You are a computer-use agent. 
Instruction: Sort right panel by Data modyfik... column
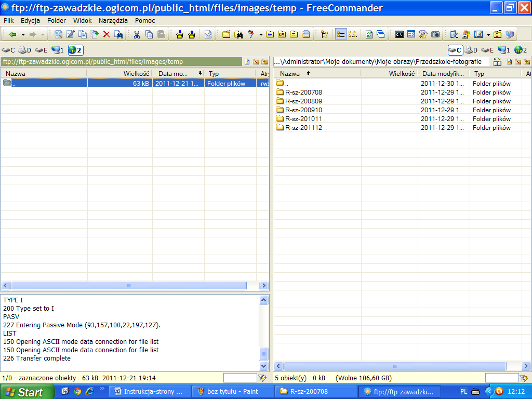444,73
